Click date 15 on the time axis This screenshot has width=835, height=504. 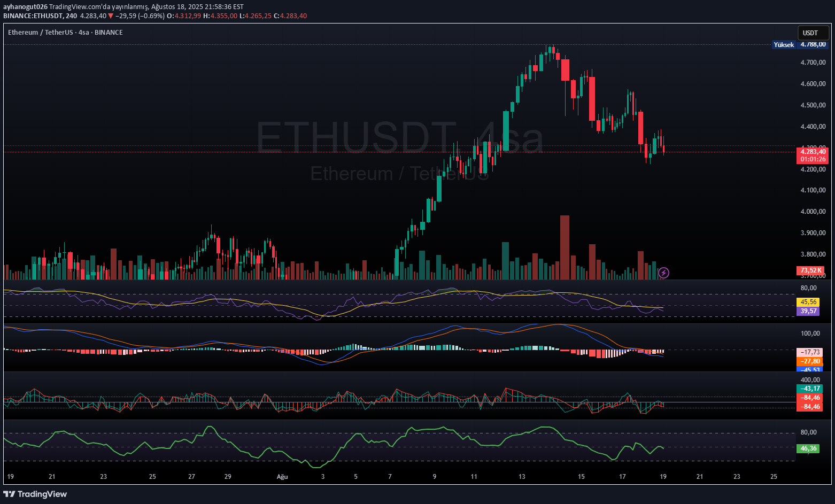click(x=582, y=477)
